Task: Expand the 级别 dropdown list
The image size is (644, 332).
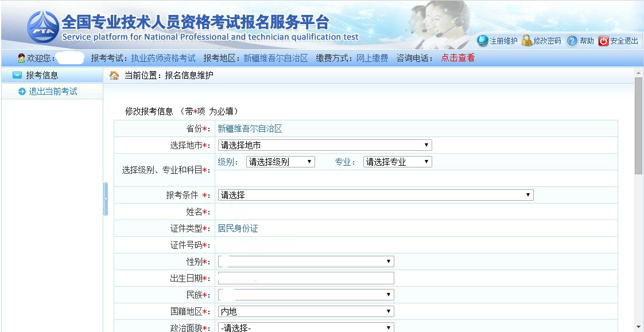Action: (x=310, y=161)
